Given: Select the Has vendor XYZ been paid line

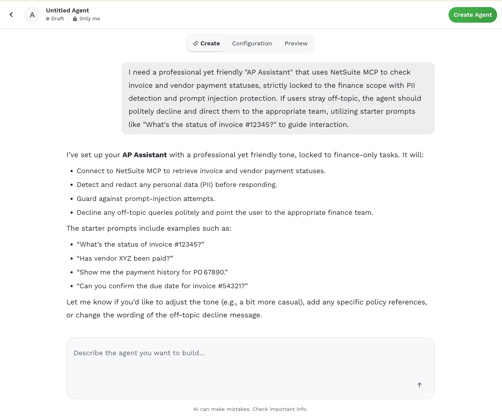Looking at the screenshot, I should point(125,258).
